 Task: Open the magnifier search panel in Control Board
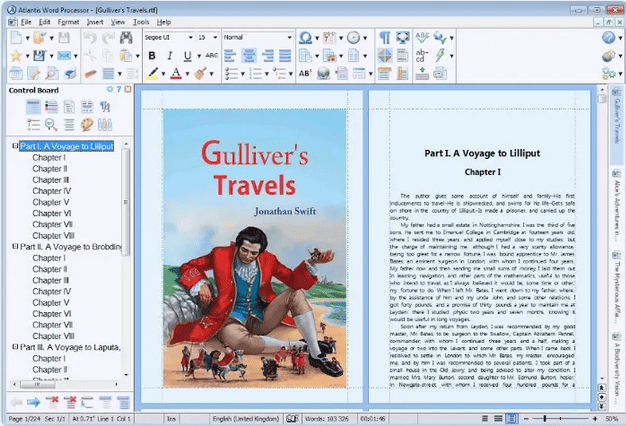tap(51, 125)
